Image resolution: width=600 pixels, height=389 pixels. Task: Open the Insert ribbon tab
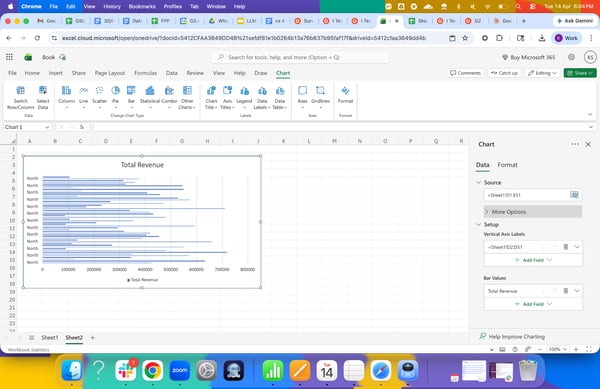pyautogui.click(x=55, y=73)
